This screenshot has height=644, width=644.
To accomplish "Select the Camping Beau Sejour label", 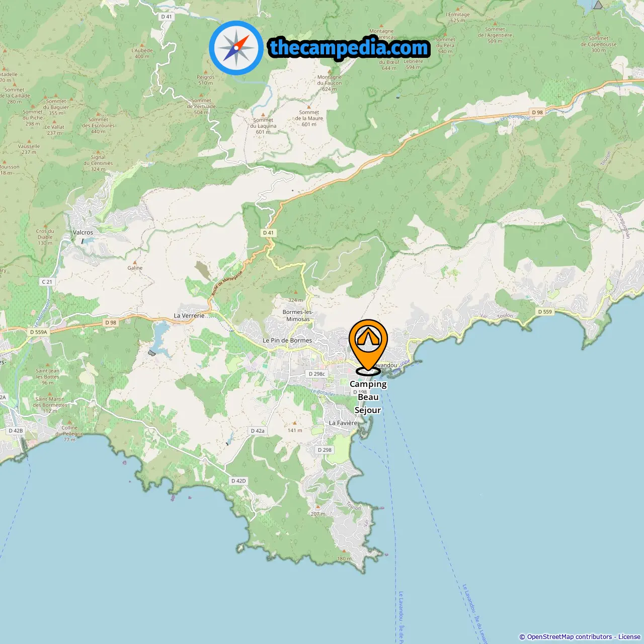I will (368, 397).
